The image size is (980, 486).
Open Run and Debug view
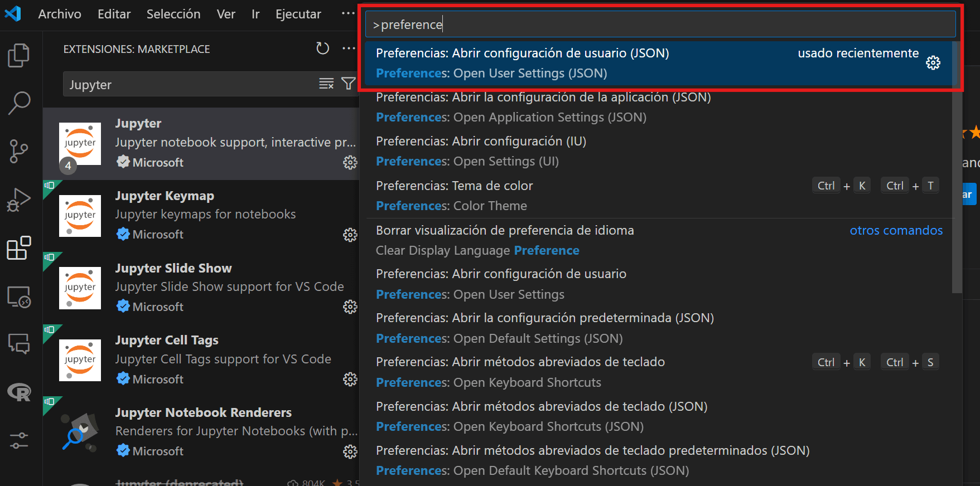pyautogui.click(x=19, y=200)
